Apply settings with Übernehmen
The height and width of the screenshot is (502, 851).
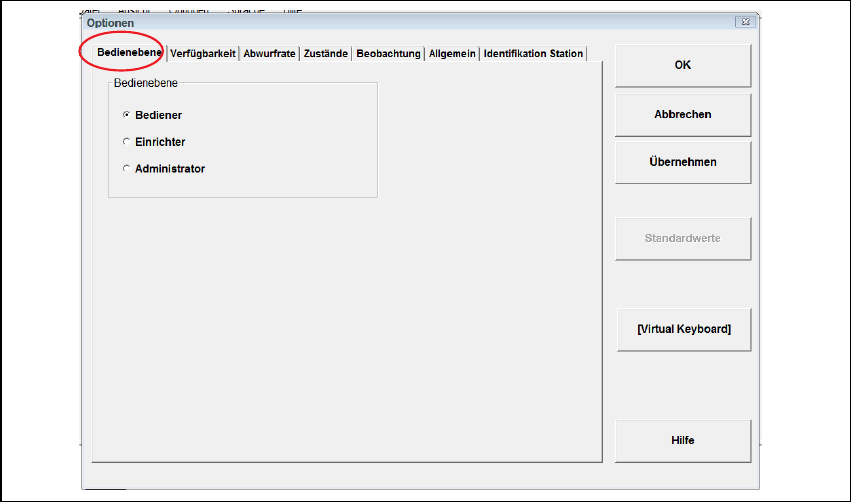coord(683,162)
